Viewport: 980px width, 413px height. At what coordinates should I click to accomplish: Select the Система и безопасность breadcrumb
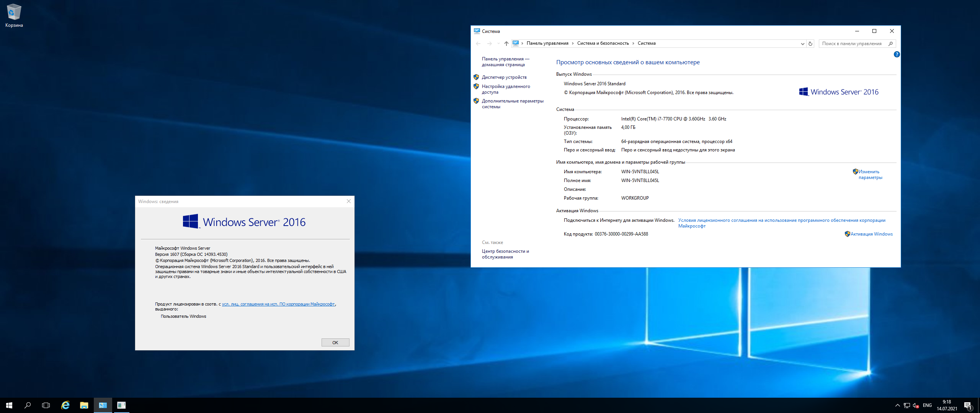pyautogui.click(x=603, y=43)
